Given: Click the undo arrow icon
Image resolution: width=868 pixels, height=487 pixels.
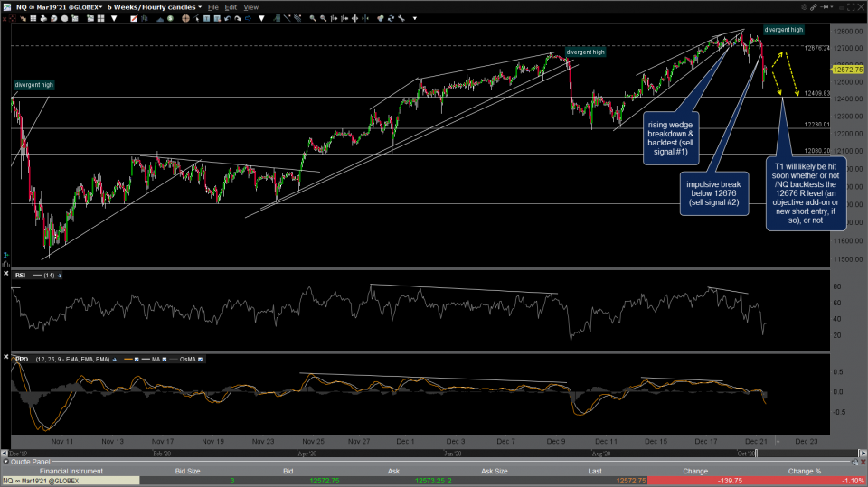Looking at the screenshot, I should [x=227, y=18].
